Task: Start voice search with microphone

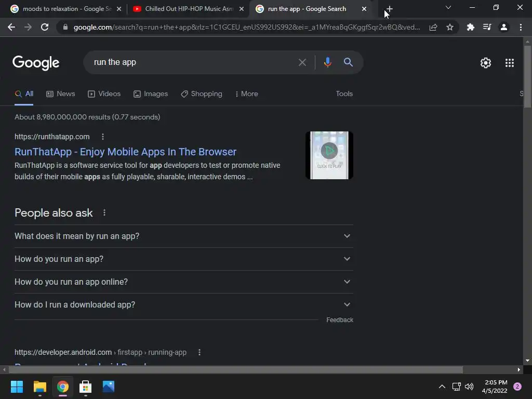Action: coord(327,62)
